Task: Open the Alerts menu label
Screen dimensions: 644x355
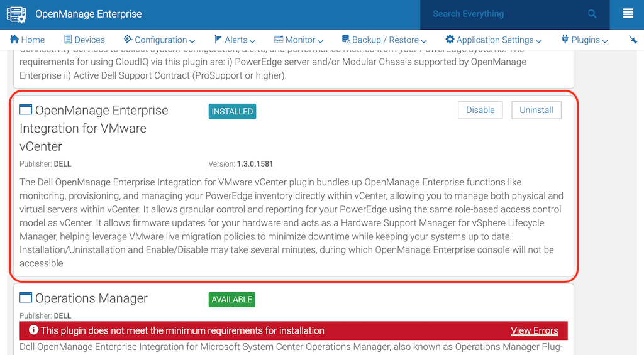Action: coord(236,40)
